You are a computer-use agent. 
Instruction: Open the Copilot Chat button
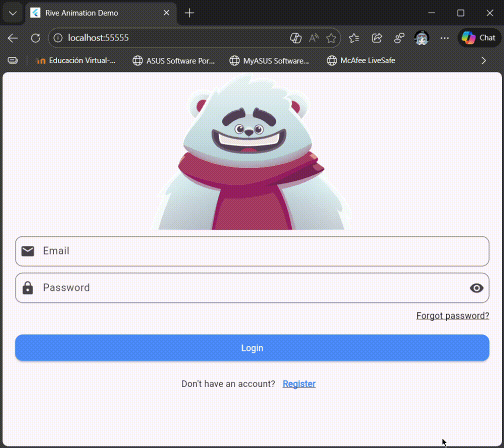[x=478, y=38]
